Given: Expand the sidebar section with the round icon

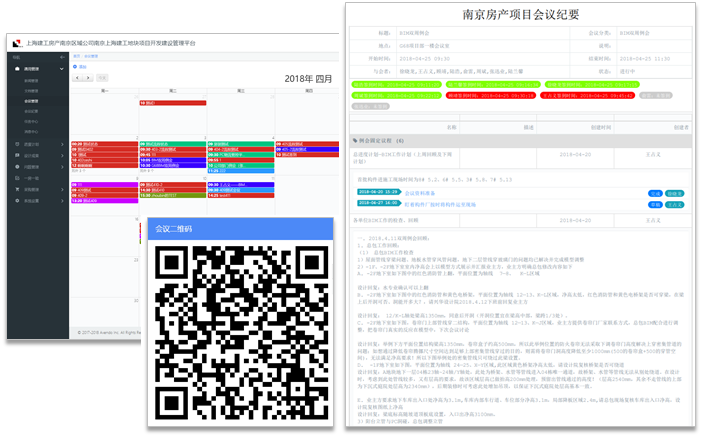Looking at the screenshot, I should click(x=62, y=167).
